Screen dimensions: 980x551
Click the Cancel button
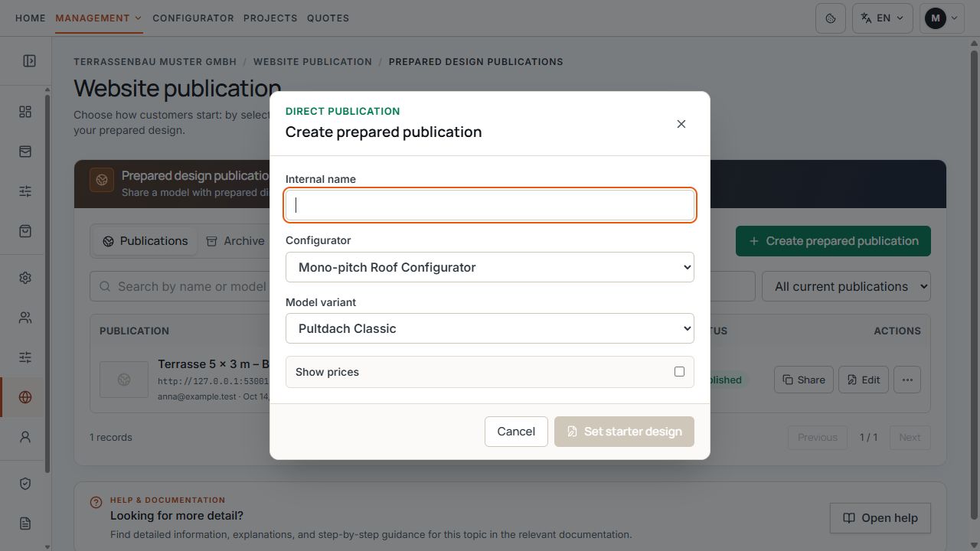point(516,432)
